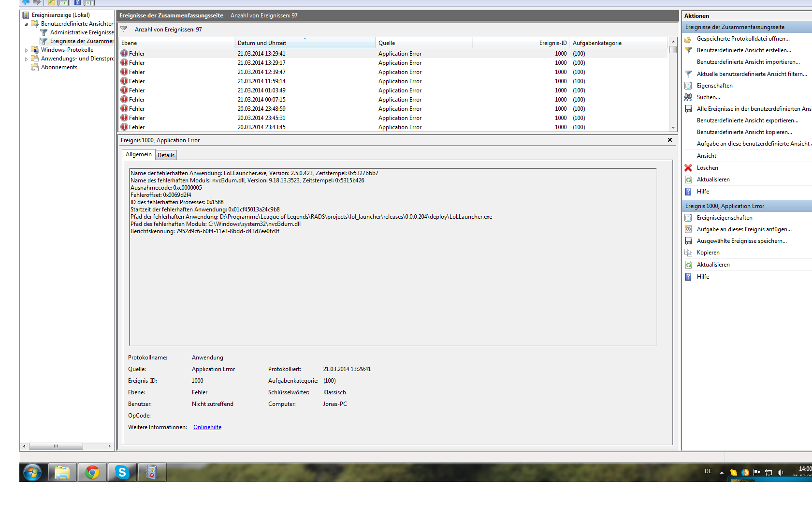This screenshot has height=508, width=812.
Task: Click Alle Ereignisse save icon
Action: [x=688, y=109]
